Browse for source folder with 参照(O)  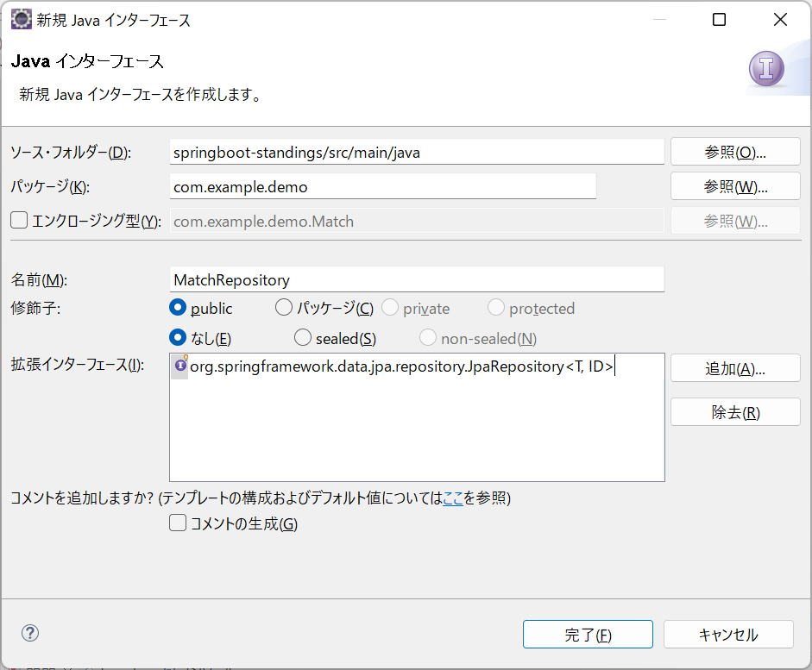pos(734,152)
